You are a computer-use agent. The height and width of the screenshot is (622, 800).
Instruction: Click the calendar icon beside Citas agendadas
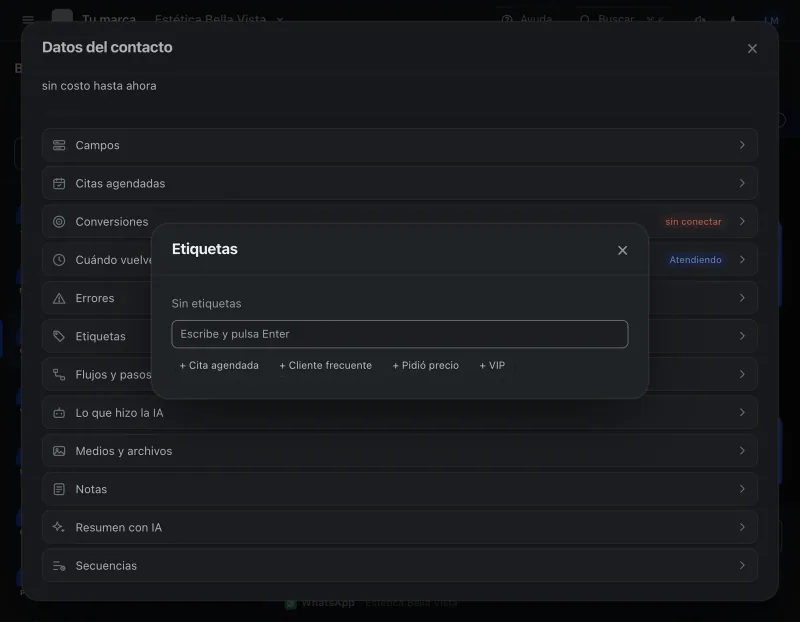pyautogui.click(x=59, y=184)
